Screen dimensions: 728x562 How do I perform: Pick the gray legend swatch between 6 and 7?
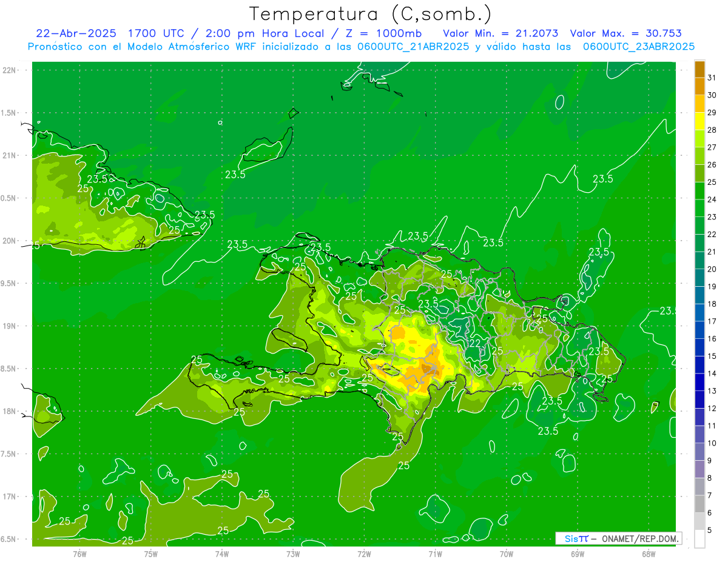point(699,504)
